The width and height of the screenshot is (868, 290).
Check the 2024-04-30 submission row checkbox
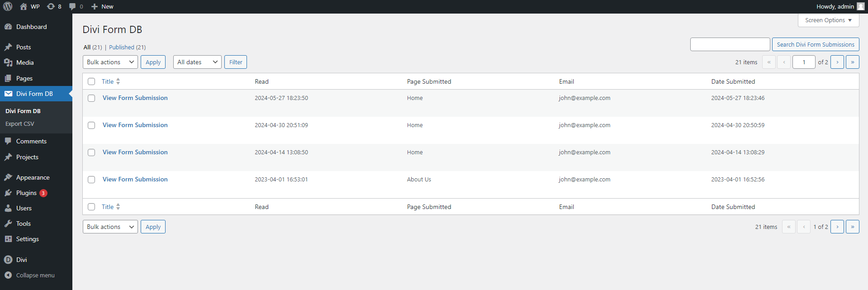91,125
